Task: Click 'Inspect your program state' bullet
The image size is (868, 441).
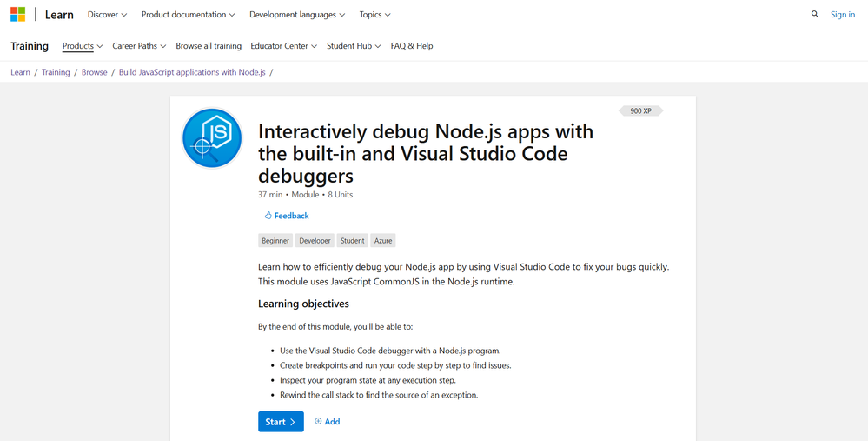Action: (x=368, y=381)
